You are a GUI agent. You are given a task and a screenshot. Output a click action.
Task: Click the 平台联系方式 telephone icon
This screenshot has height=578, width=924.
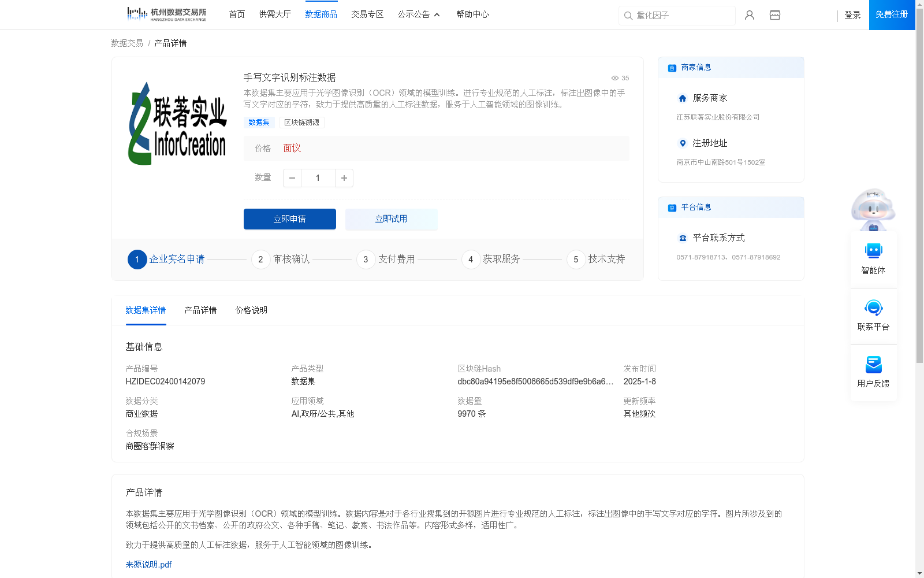(x=683, y=238)
